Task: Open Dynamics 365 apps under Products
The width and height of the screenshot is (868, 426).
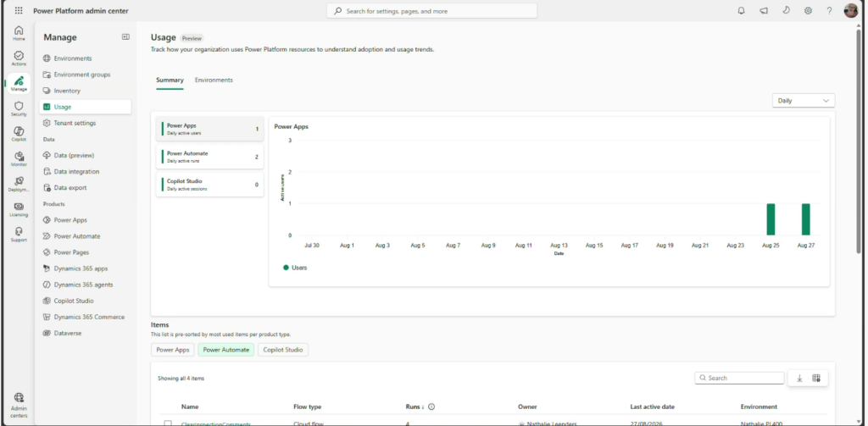Action: [86, 268]
